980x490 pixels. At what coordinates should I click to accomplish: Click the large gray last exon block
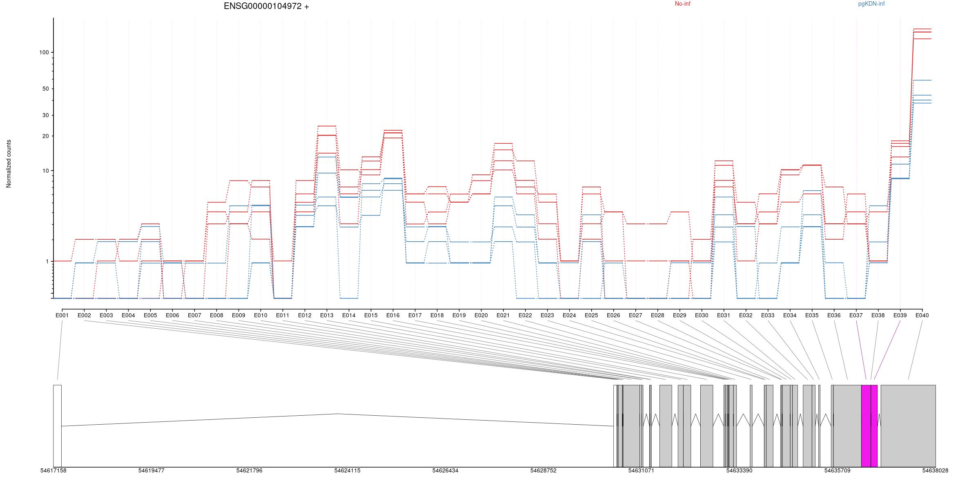coord(908,425)
